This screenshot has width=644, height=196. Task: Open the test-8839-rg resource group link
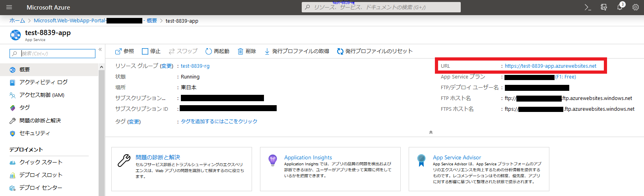pyautogui.click(x=195, y=66)
